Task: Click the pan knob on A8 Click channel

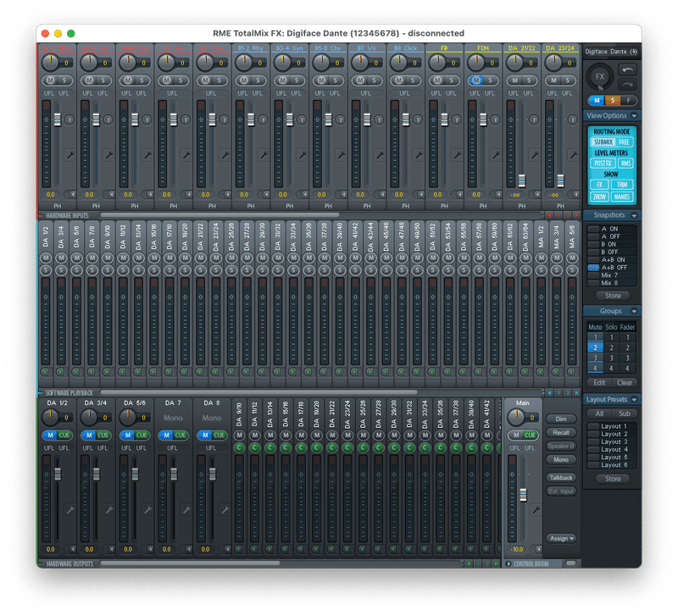Action: click(x=205, y=63)
